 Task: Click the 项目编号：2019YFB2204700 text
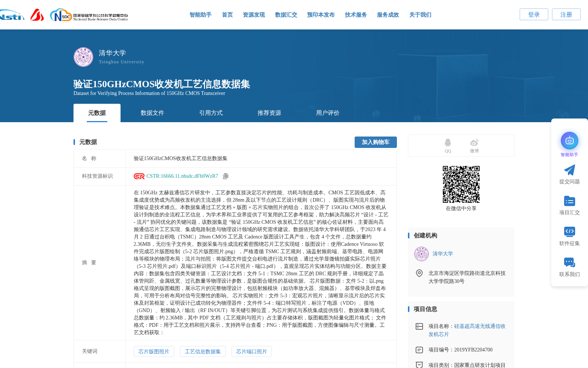click(x=460, y=350)
